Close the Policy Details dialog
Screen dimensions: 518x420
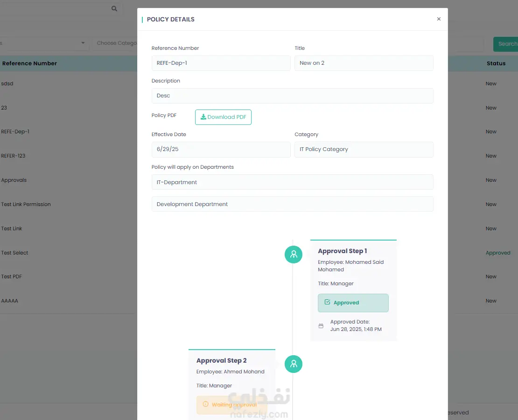coord(438,19)
